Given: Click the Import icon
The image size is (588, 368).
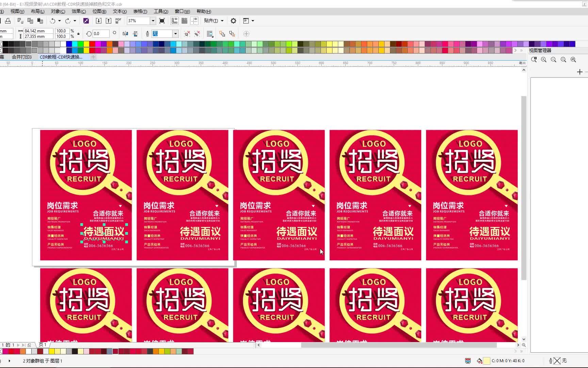Looking at the screenshot, I should (98, 21).
